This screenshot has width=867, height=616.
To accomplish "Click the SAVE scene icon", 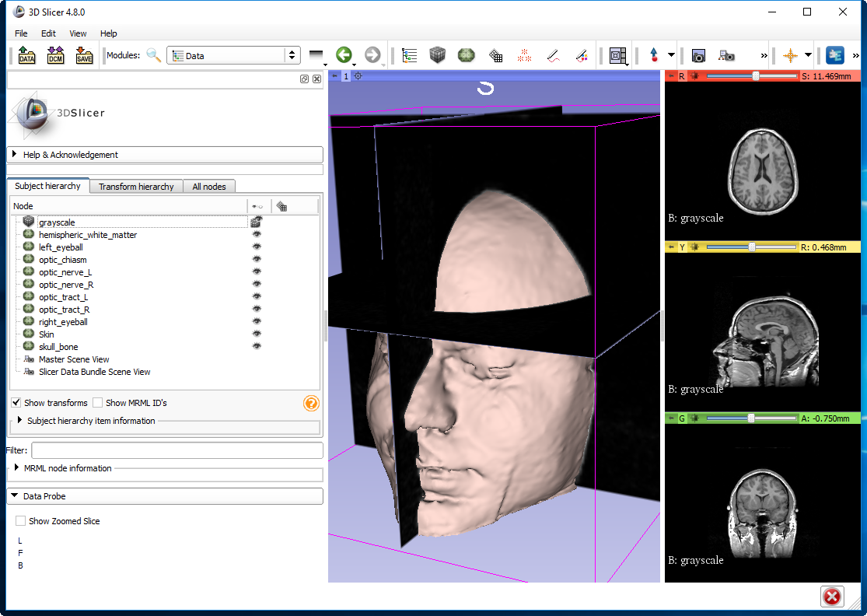I will [84, 55].
